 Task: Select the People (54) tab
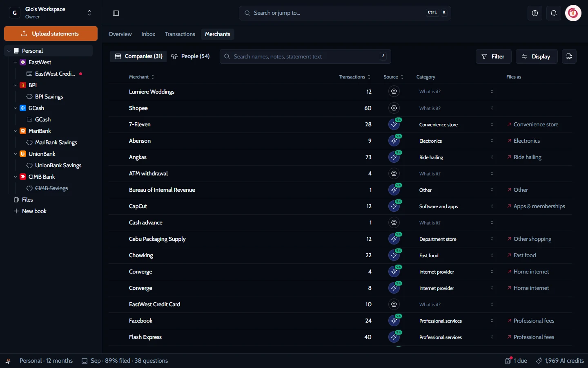tap(190, 56)
